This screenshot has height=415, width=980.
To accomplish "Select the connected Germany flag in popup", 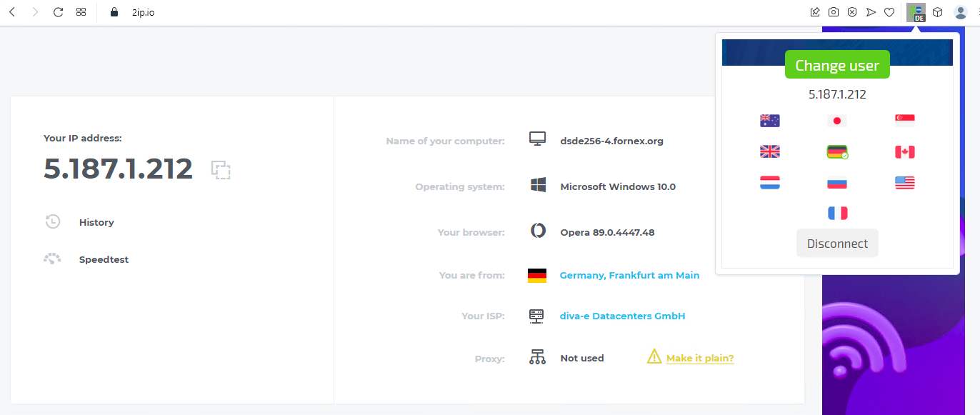I will [837, 151].
